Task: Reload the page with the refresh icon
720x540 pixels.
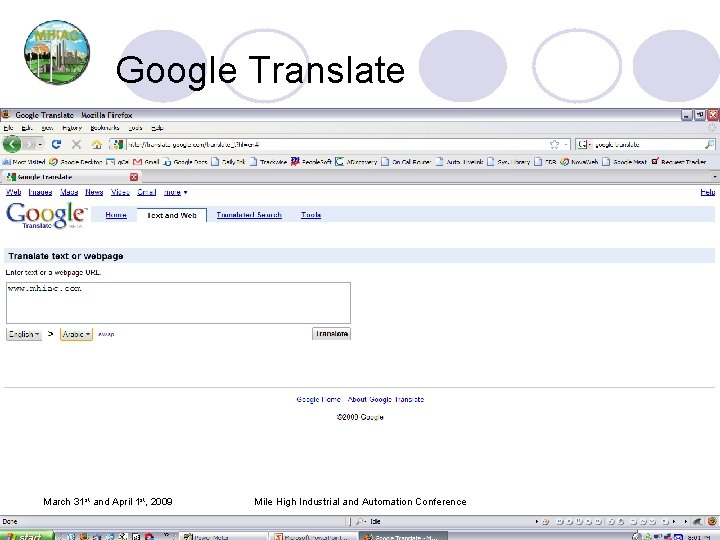Action: [56, 144]
